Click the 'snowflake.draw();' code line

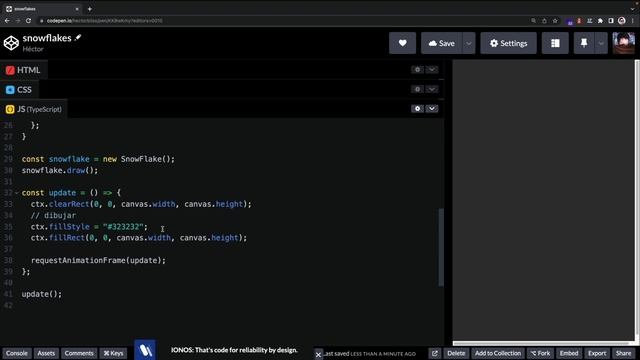[60, 171]
